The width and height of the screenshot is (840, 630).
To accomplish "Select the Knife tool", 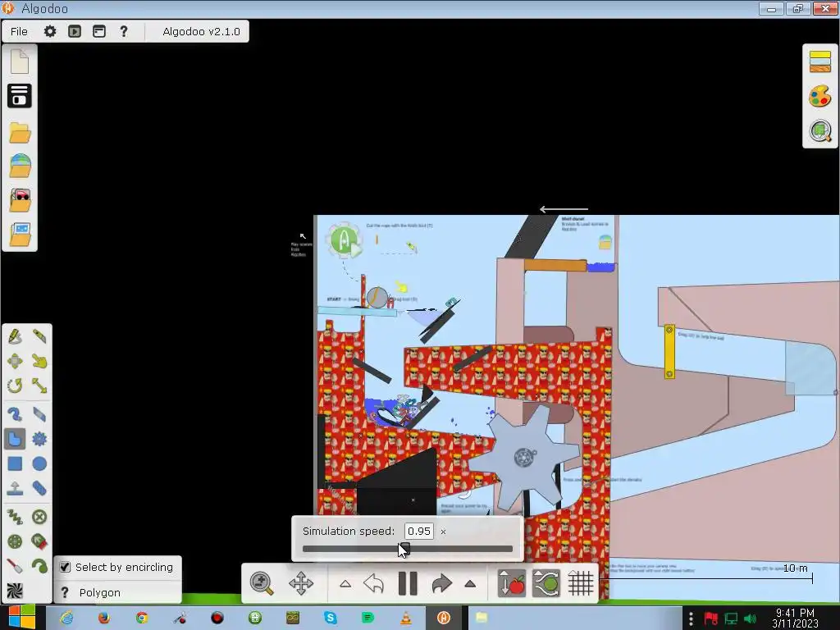I will coord(39,336).
